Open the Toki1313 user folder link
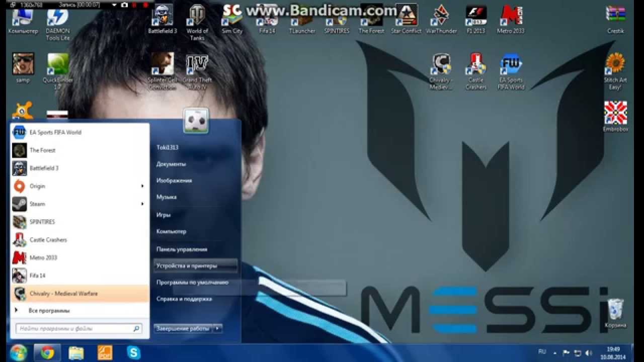The image size is (644, 362). (x=167, y=147)
